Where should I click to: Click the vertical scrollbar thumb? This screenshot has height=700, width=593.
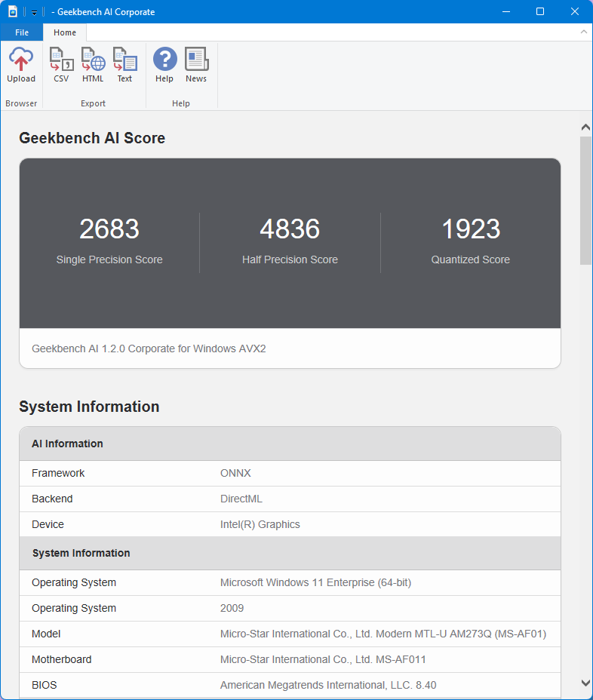coord(585,200)
